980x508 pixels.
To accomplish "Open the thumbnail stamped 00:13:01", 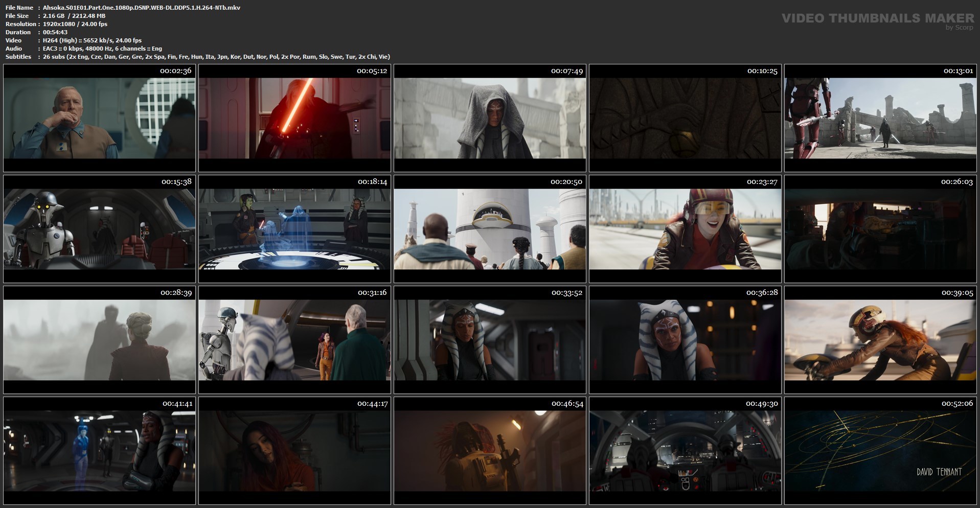I will (x=880, y=118).
